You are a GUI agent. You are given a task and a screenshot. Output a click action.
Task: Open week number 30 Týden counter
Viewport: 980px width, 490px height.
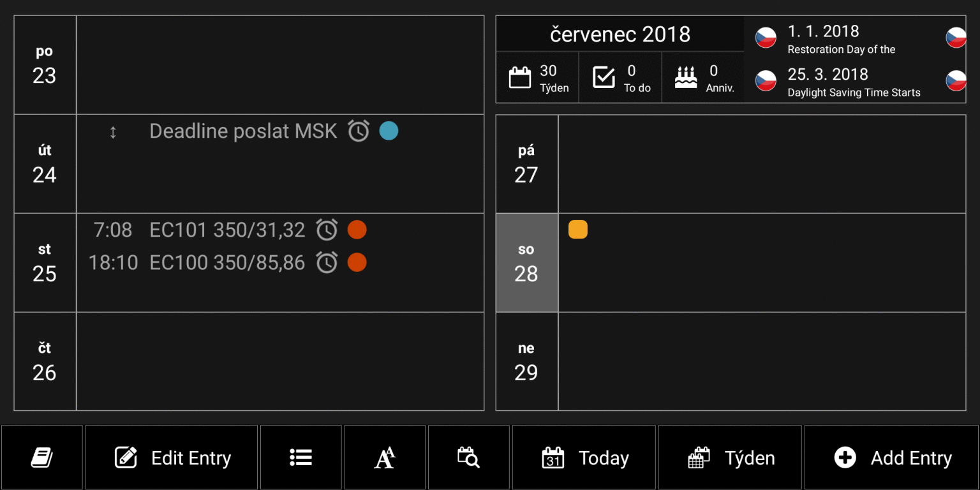pos(537,78)
